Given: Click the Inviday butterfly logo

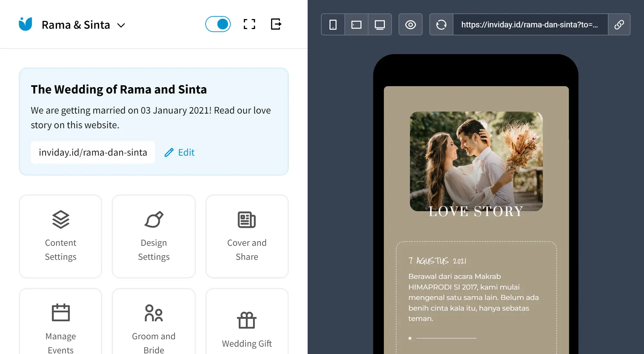Looking at the screenshot, I should click(25, 24).
